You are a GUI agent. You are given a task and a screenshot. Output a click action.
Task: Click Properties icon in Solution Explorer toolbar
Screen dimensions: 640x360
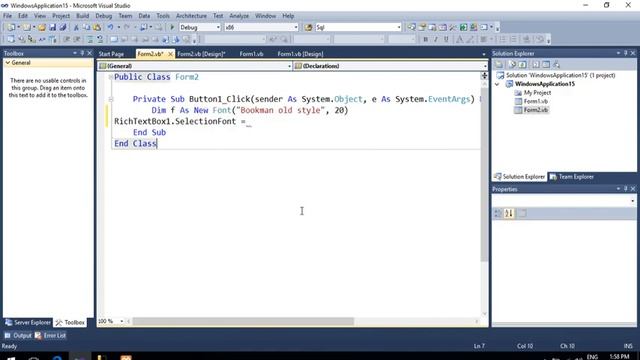click(x=499, y=64)
